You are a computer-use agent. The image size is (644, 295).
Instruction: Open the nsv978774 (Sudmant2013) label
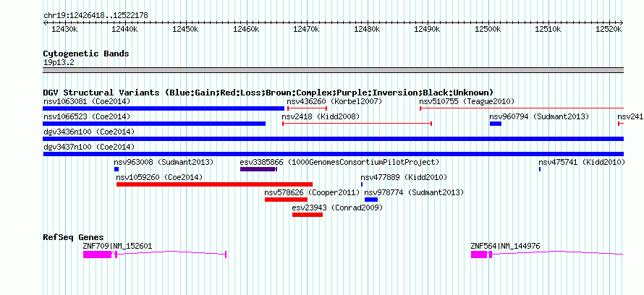[415, 192]
